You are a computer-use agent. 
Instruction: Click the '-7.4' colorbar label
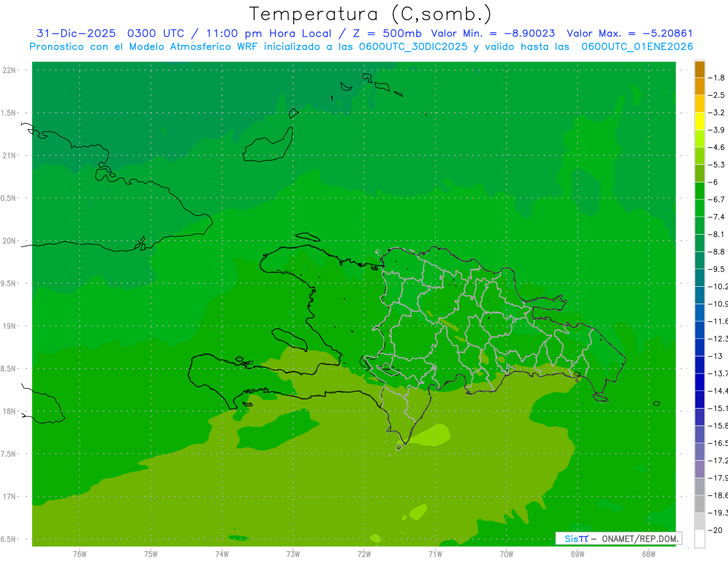[716, 217]
